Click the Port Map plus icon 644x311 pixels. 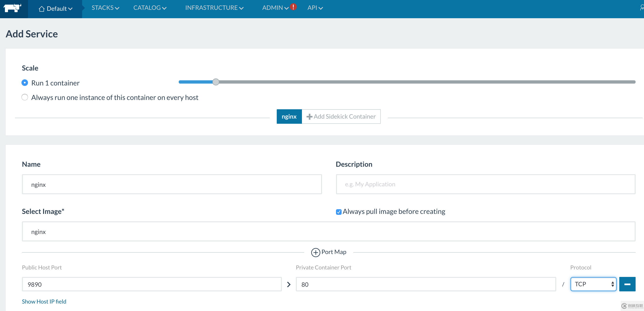pyautogui.click(x=316, y=252)
